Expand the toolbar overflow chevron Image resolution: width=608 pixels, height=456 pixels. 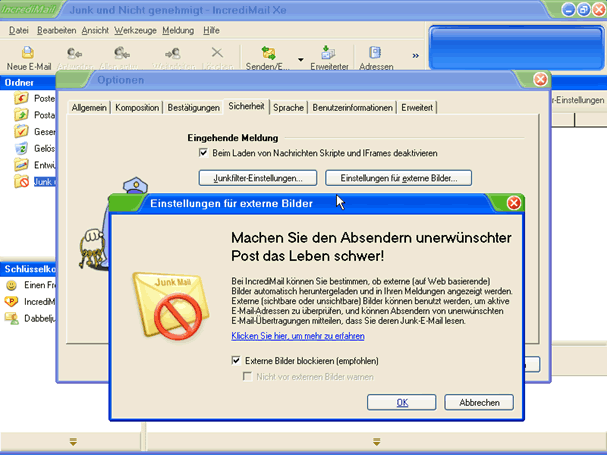click(415, 56)
